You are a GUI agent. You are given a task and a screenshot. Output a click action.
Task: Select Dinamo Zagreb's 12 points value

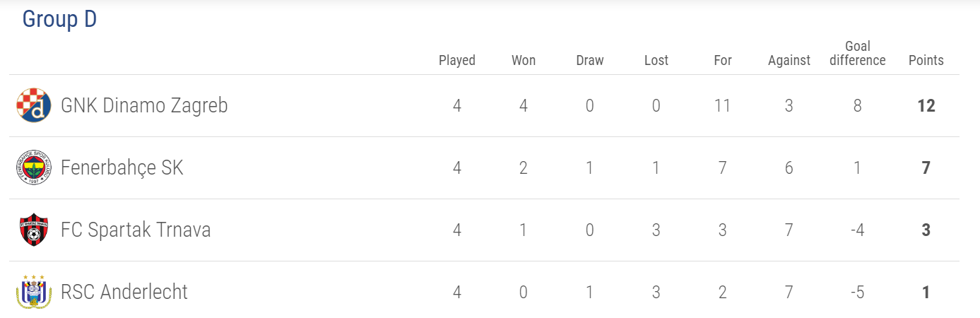click(926, 106)
